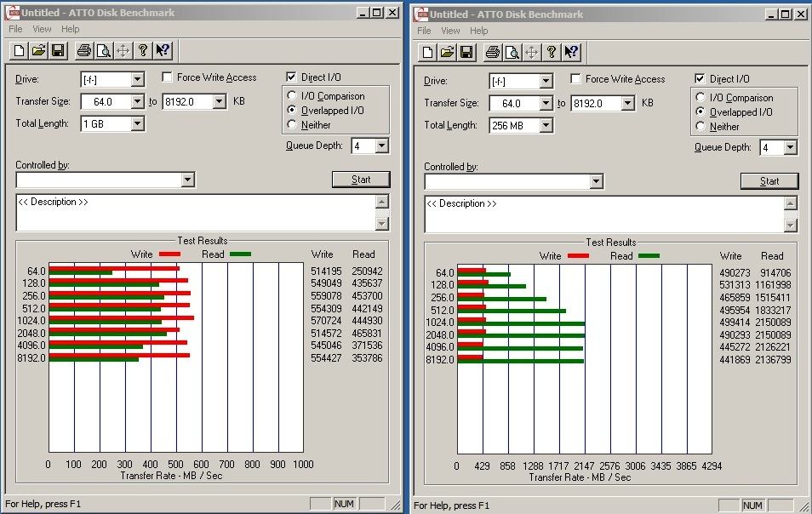Click Start button in left window
Screen dimensions: 812x514
pos(361,180)
